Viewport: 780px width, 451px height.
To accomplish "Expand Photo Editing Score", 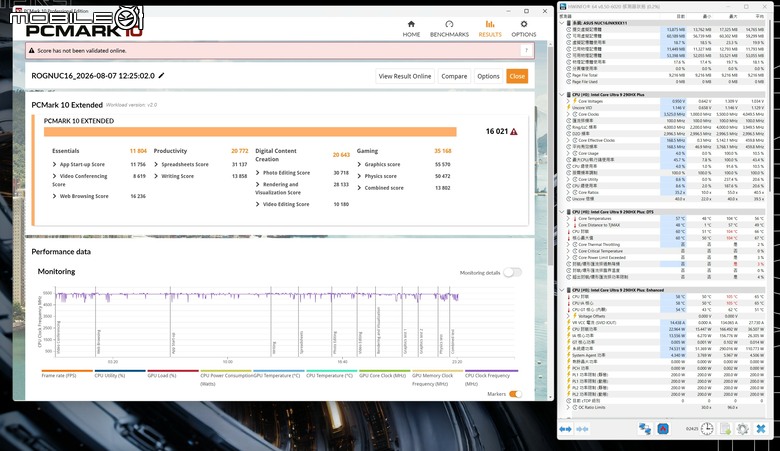I will click(258, 173).
